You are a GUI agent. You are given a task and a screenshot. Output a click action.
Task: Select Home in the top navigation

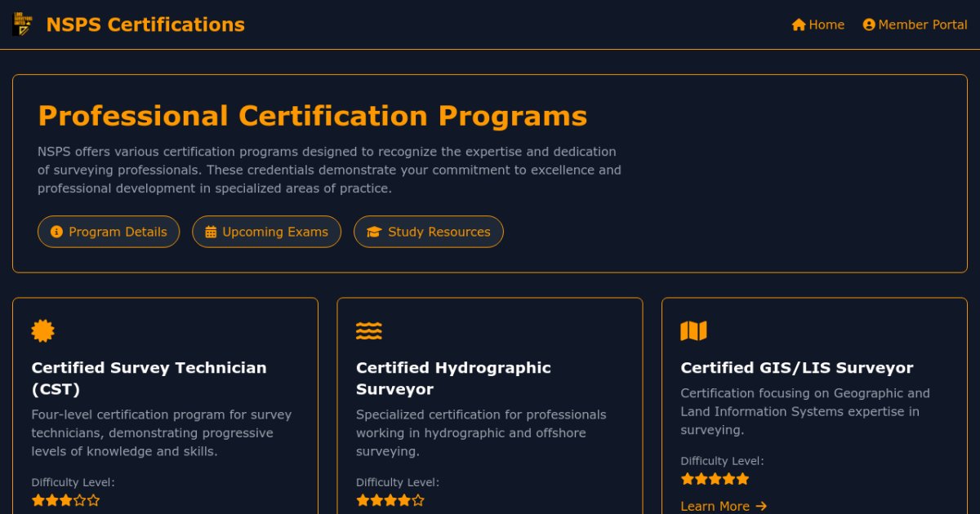click(x=819, y=24)
